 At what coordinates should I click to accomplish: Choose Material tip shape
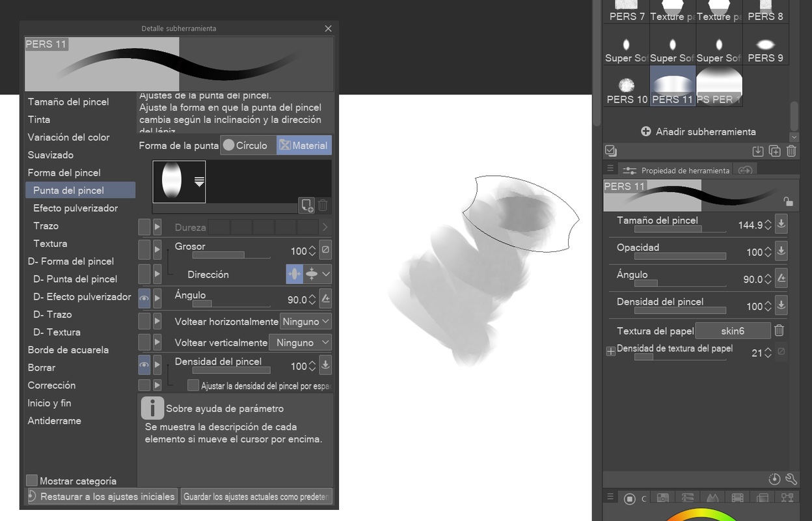coord(304,145)
